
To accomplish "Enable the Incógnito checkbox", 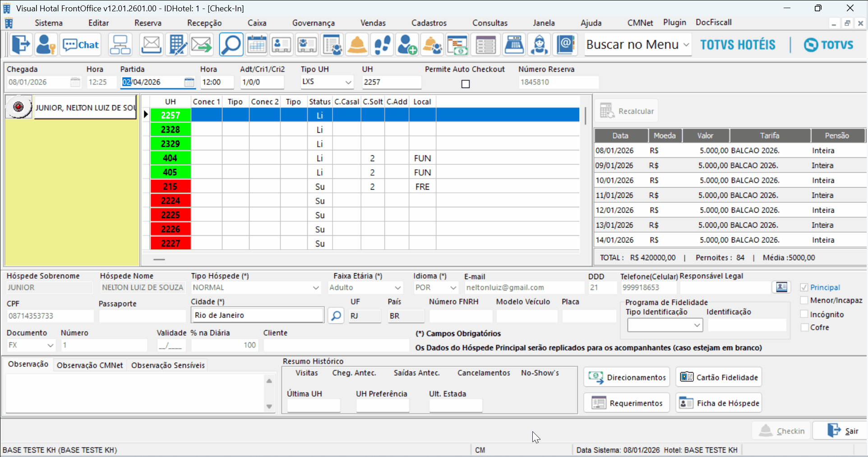I will (x=804, y=314).
